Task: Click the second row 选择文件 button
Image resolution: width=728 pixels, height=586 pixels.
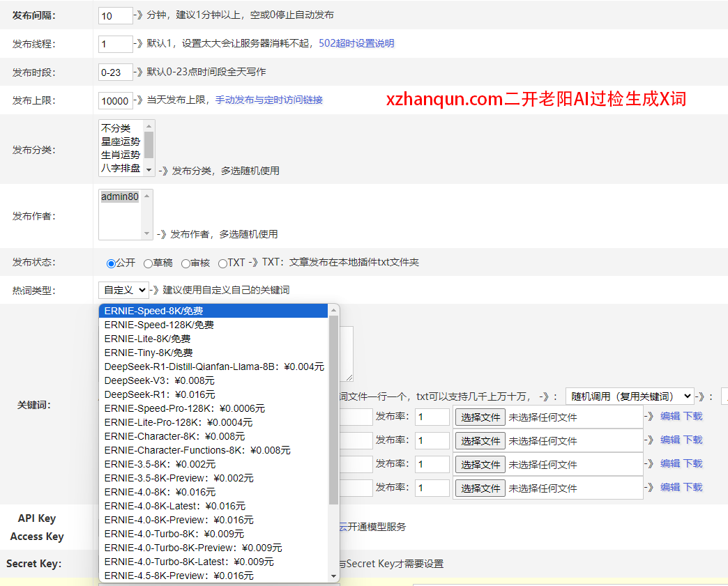Action: pyautogui.click(x=480, y=441)
